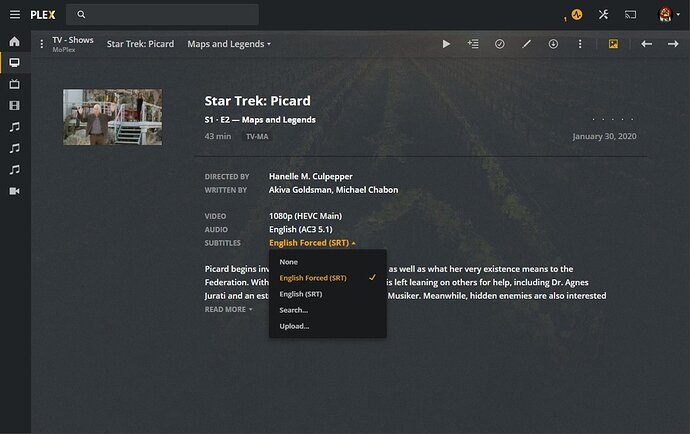
Task: Choose English (SRT) subtitle option
Action: pos(328,294)
